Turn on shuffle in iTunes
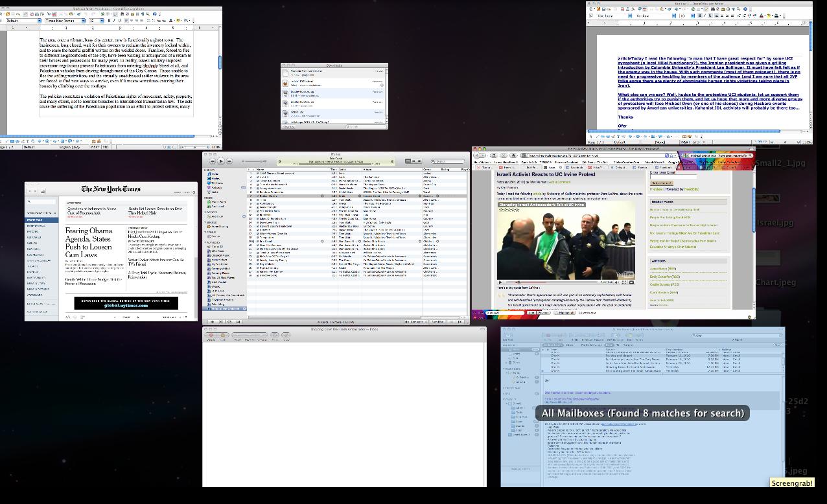Viewport: 827px width, 504px height. point(220,321)
